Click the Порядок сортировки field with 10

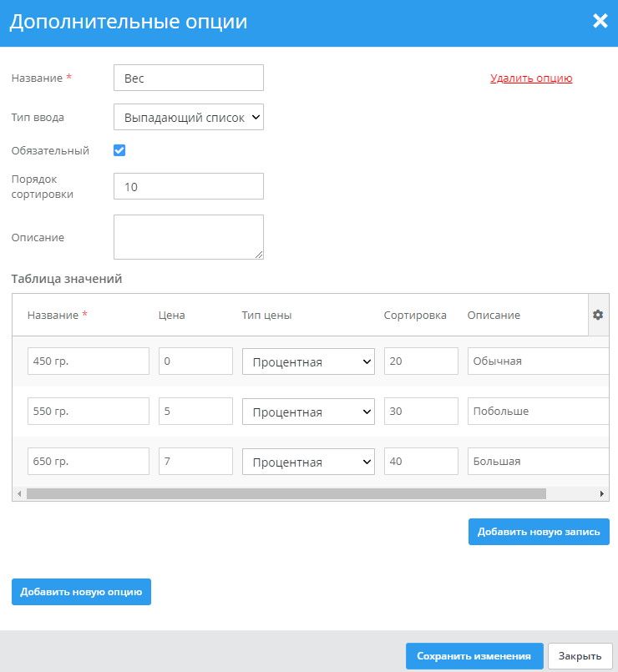click(189, 186)
